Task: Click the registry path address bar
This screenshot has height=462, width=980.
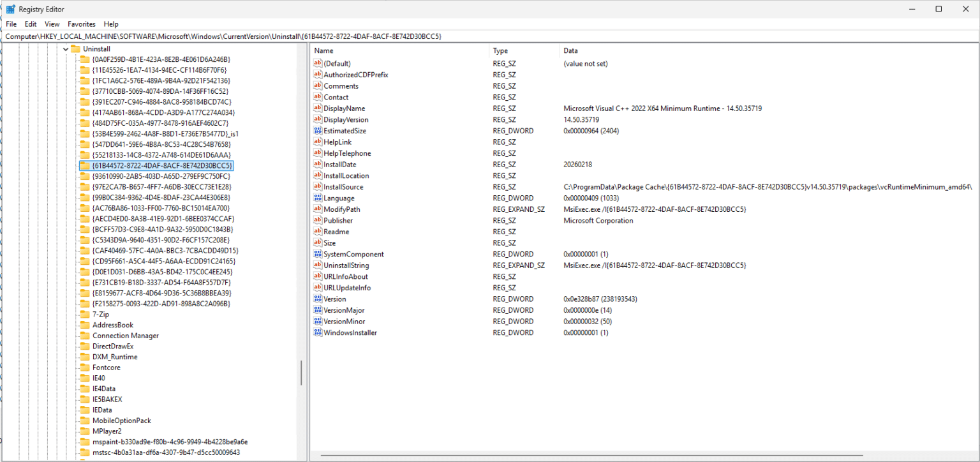Action: click(x=490, y=36)
